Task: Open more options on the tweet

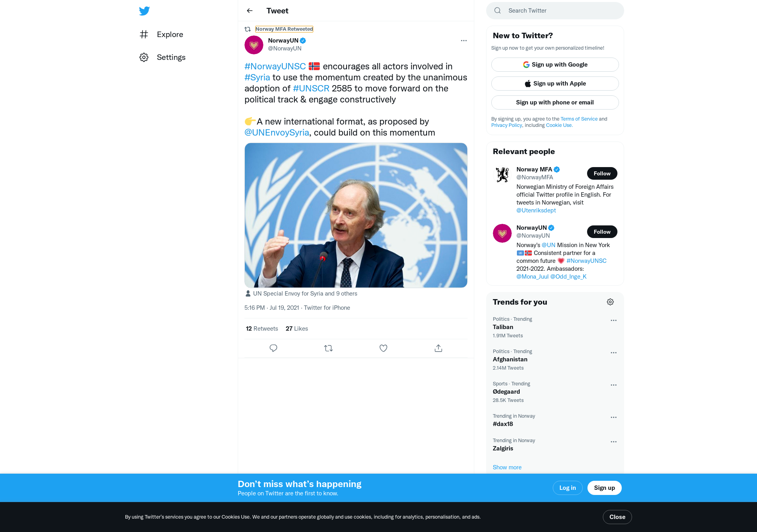Action: click(464, 41)
